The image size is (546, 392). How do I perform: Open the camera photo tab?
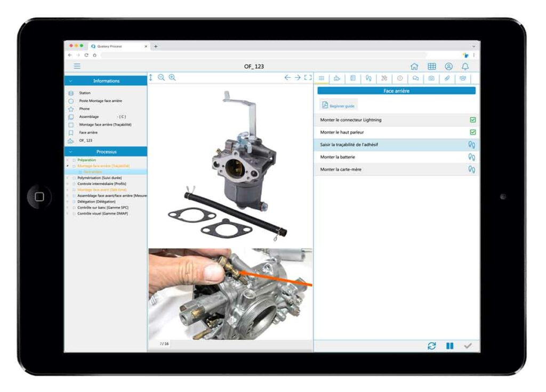tap(431, 78)
